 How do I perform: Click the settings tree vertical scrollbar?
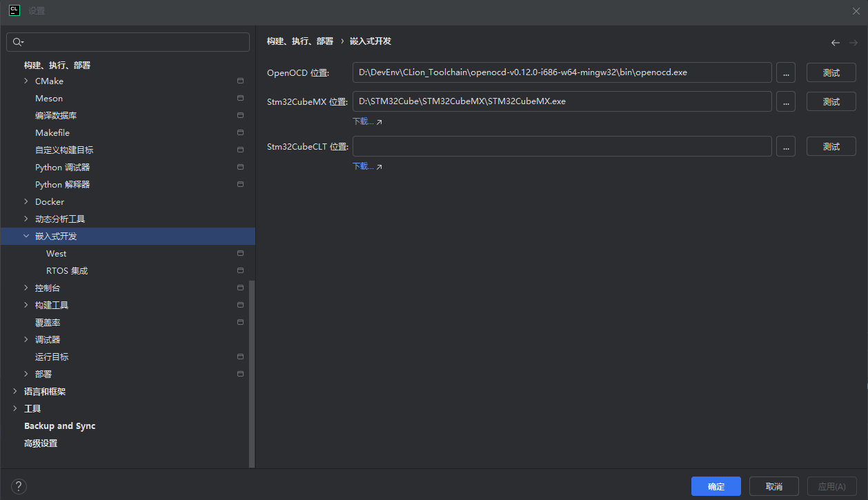click(252, 372)
